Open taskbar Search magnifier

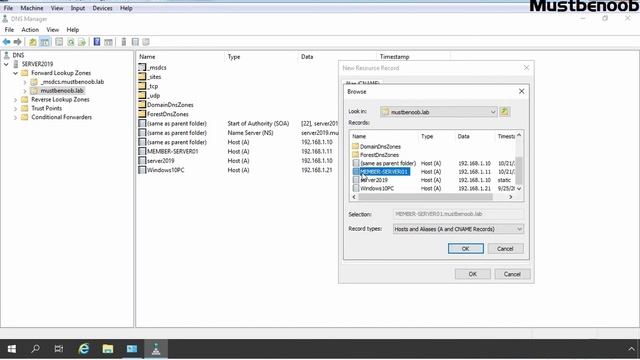(x=36, y=349)
